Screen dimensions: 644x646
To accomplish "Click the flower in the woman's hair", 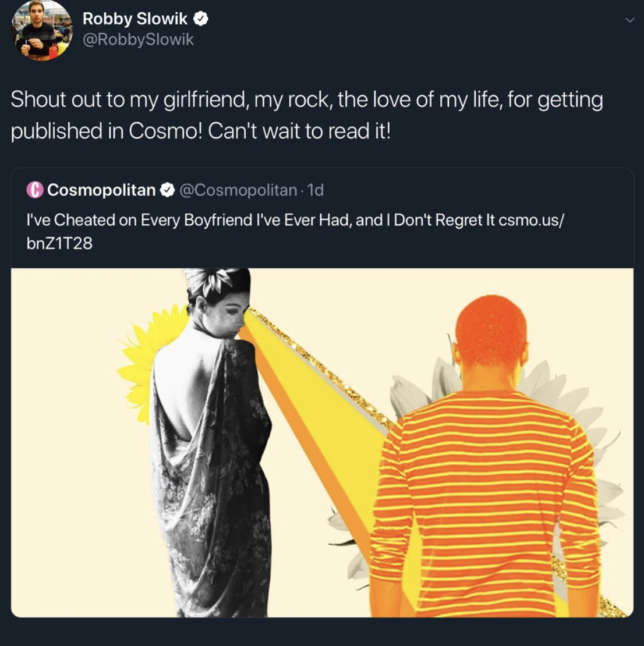I will (211, 281).
